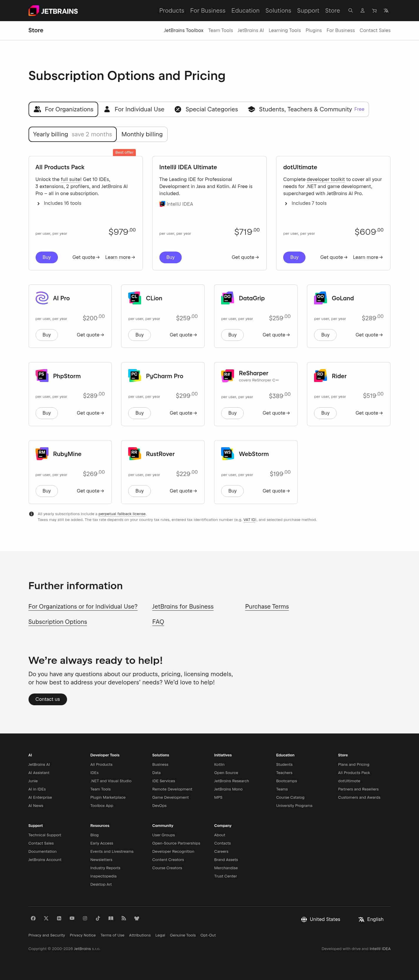Open Trust Center footer link
Image resolution: width=419 pixels, height=980 pixels.
point(225,876)
